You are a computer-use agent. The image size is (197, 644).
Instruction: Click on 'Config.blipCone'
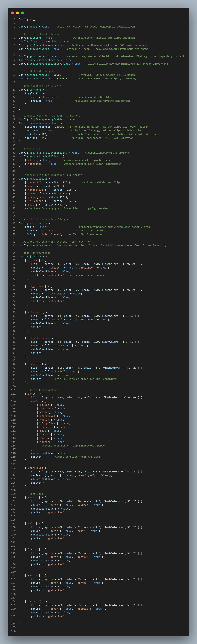30,38
